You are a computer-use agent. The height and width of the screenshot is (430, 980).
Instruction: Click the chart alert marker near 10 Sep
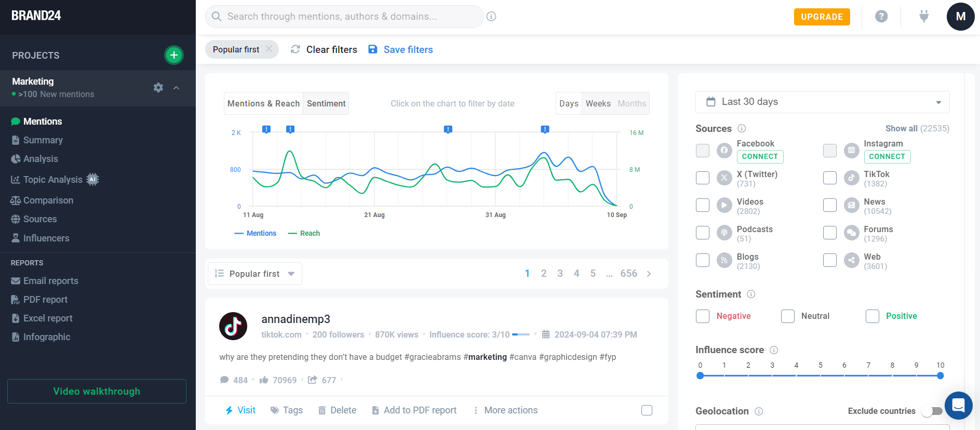point(545,129)
